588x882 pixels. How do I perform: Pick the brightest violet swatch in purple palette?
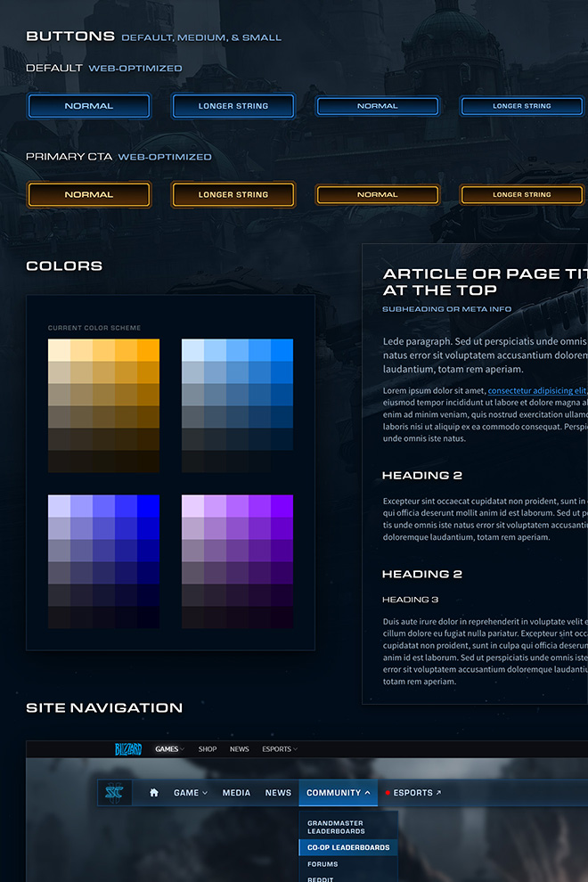coord(282,506)
